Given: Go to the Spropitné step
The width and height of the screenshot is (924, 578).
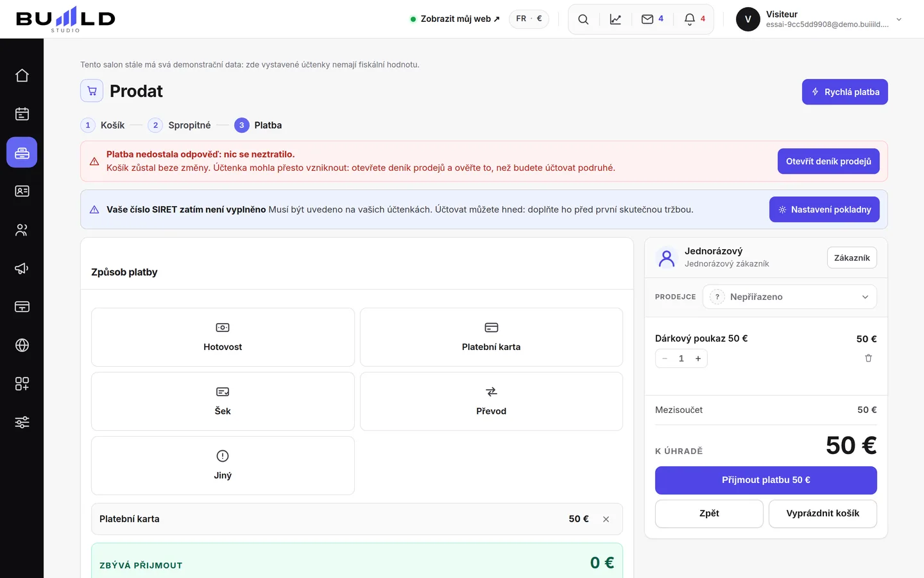Looking at the screenshot, I should (179, 125).
